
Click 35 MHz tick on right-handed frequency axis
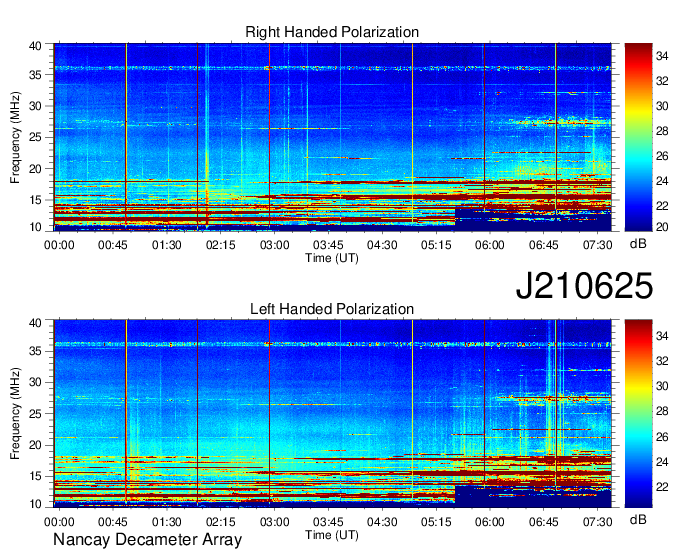(35, 75)
